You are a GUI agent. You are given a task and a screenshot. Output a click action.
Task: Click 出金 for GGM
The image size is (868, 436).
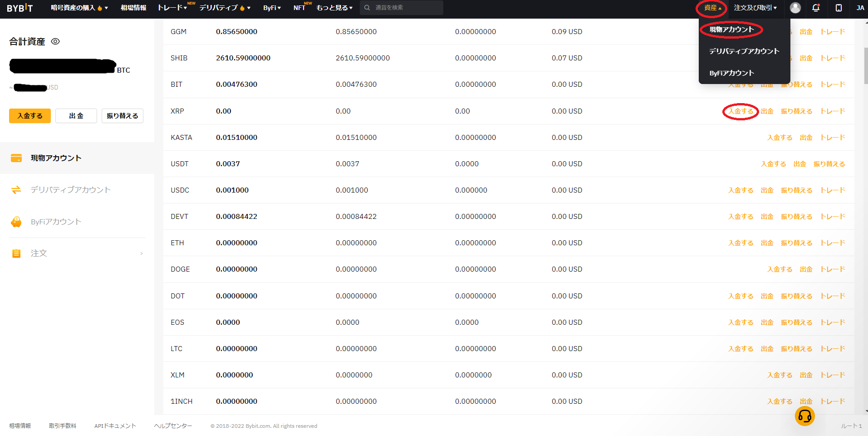[806, 32]
